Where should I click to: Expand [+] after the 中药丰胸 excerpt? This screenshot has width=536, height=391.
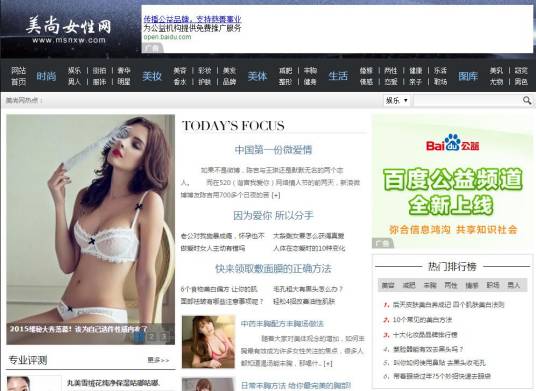click(327, 364)
